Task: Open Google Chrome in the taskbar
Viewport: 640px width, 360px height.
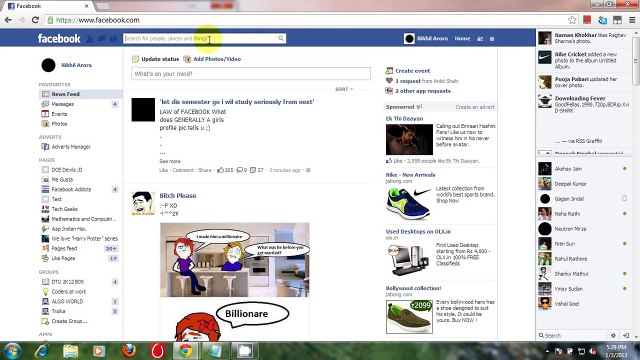Action: (185, 351)
